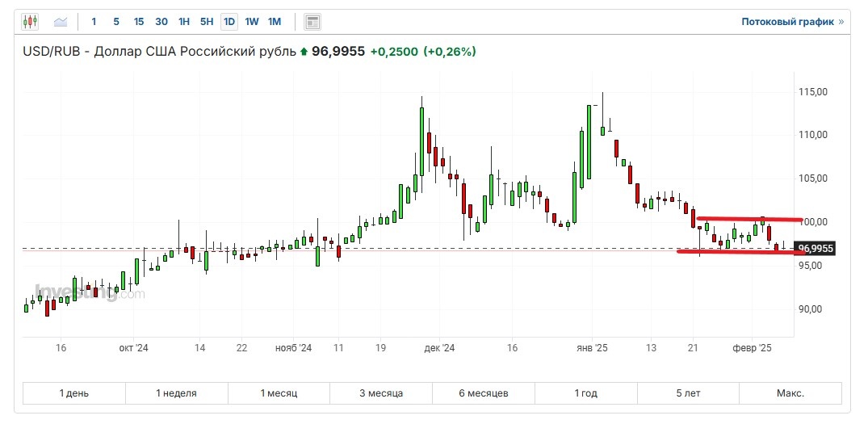Open the news panel icon in toolbar

(312, 22)
